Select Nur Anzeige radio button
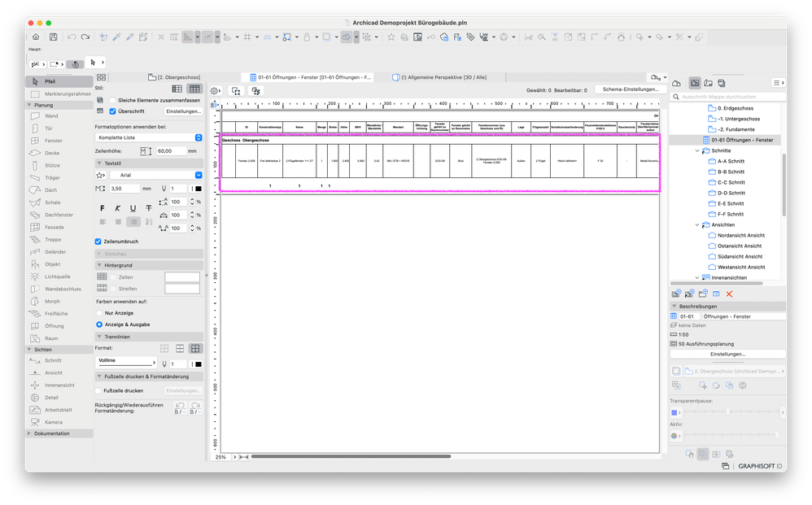Screen dimensions: 812x505 click(99, 313)
